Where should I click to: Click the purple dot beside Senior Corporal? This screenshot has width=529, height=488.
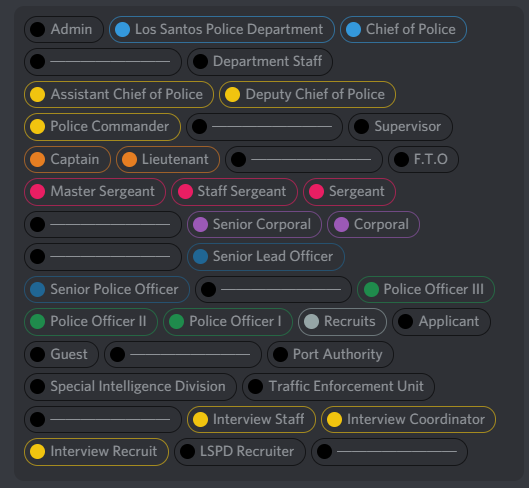(200, 224)
